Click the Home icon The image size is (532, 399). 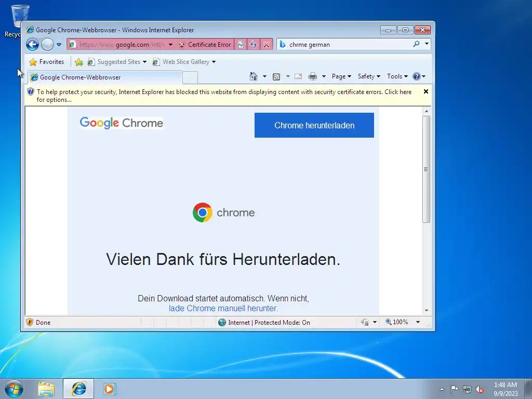click(x=254, y=76)
